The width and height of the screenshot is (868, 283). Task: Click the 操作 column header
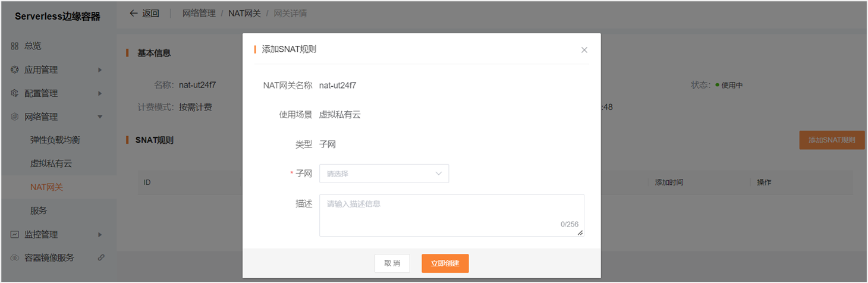(764, 183)
